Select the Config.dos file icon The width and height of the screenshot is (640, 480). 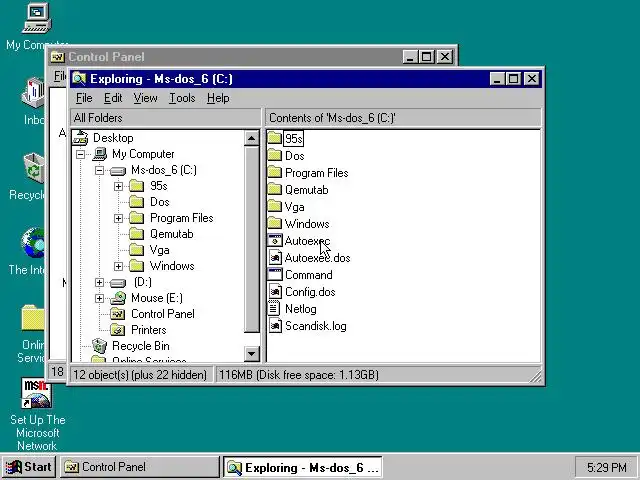(x=275, y=291)
